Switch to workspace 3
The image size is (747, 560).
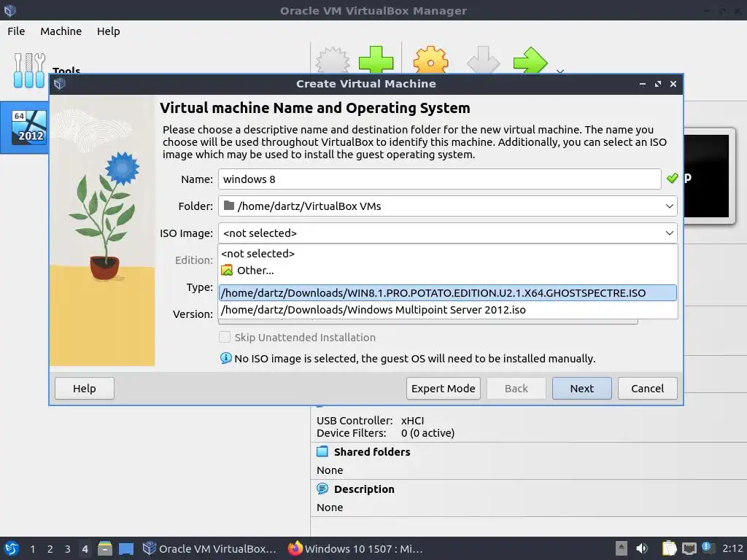[68, 549]
